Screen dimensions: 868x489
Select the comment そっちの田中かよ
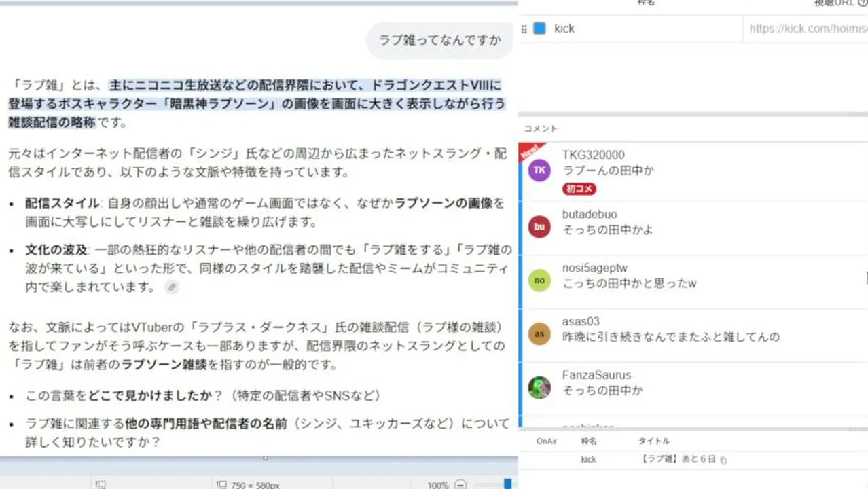[608, 230]
